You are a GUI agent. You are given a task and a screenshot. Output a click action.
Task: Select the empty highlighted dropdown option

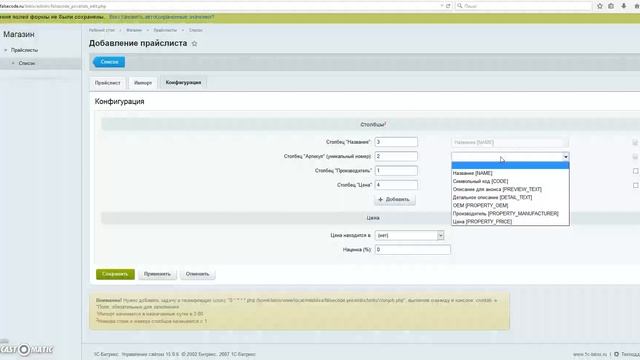510,165
